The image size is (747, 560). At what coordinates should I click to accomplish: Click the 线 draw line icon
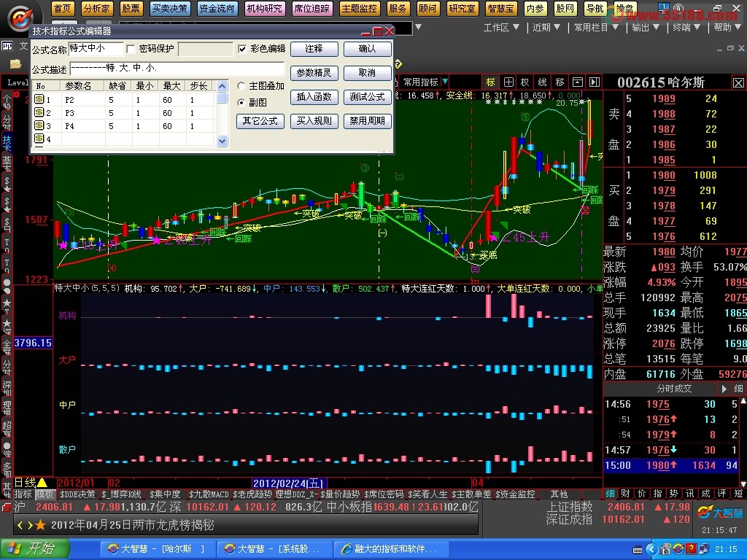(542, 82)
